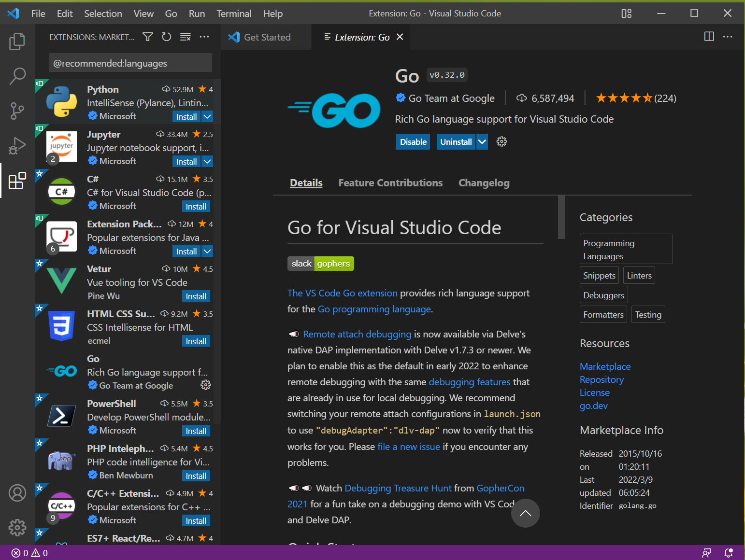Clear extensions search results

pyautogui.click(x=186, y=37)
